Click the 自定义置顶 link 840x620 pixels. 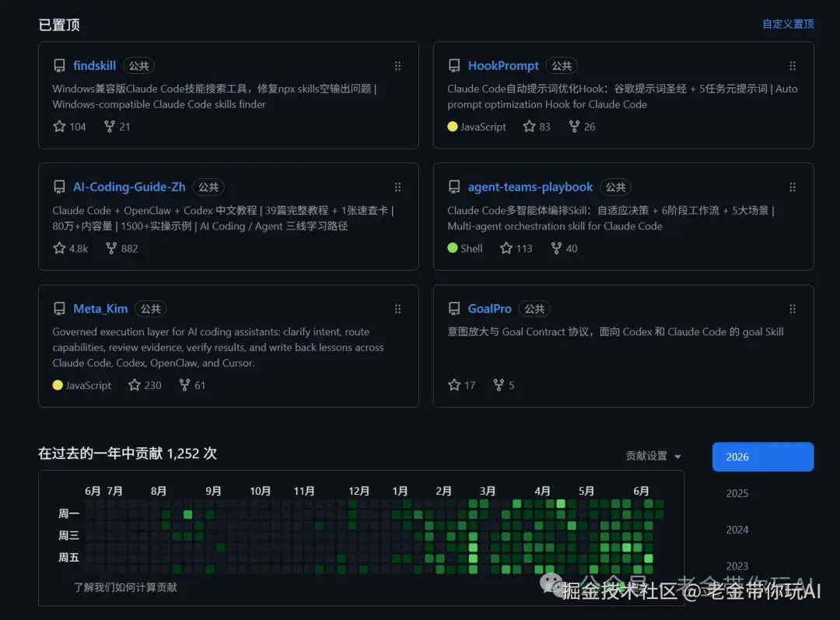[788, 24]
